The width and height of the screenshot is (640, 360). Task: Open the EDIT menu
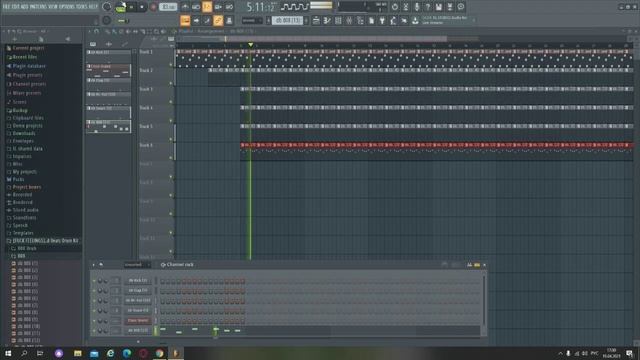tap(16, 7)
